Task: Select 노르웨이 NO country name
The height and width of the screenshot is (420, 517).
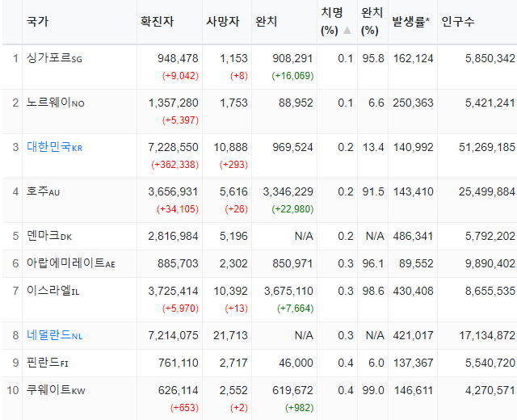Action: click(x=56, y=103)
